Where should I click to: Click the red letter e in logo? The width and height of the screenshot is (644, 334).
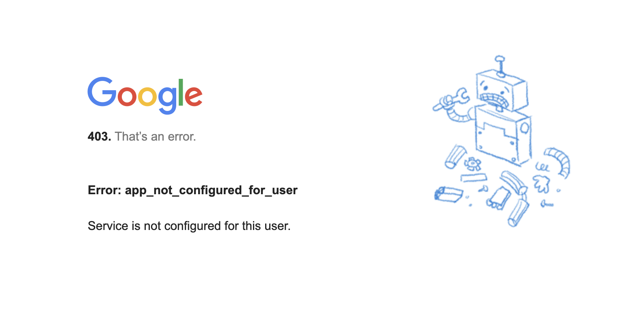(x=194, y=96)
